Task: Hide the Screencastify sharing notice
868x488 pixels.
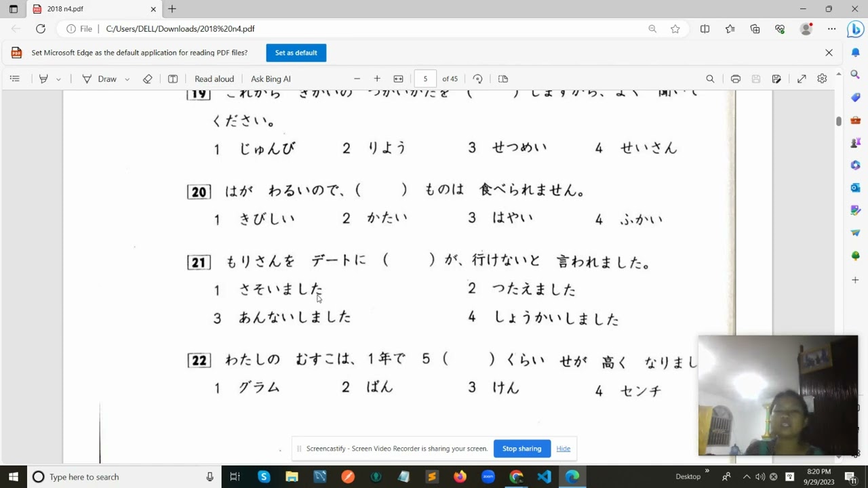Action: 563,449
